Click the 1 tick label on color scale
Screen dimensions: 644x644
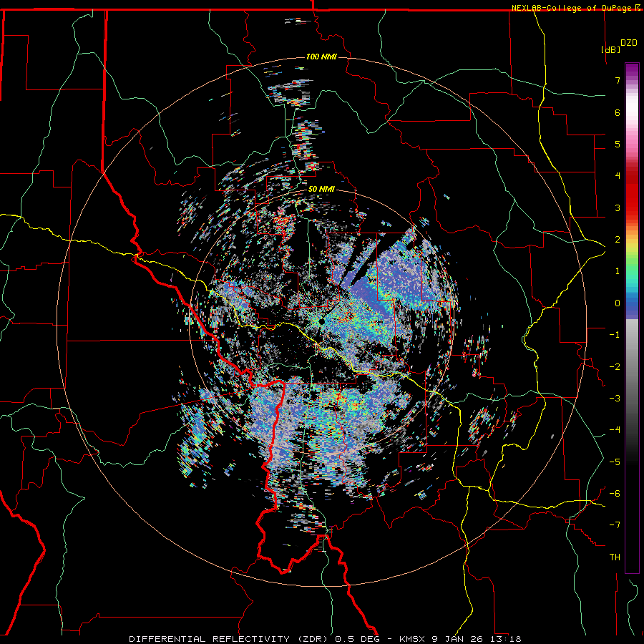(x=618, y=271)
